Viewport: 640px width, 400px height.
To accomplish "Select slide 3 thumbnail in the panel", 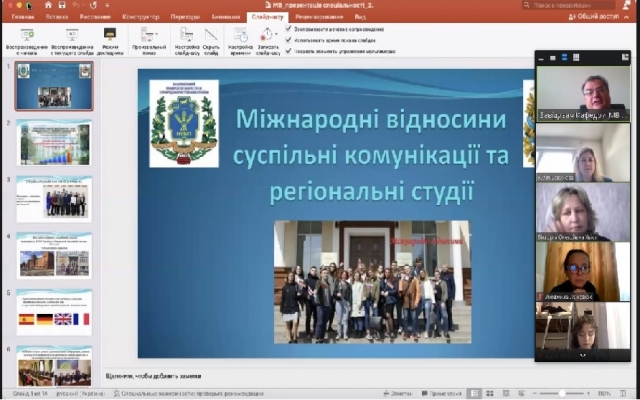I will [54, 199].
